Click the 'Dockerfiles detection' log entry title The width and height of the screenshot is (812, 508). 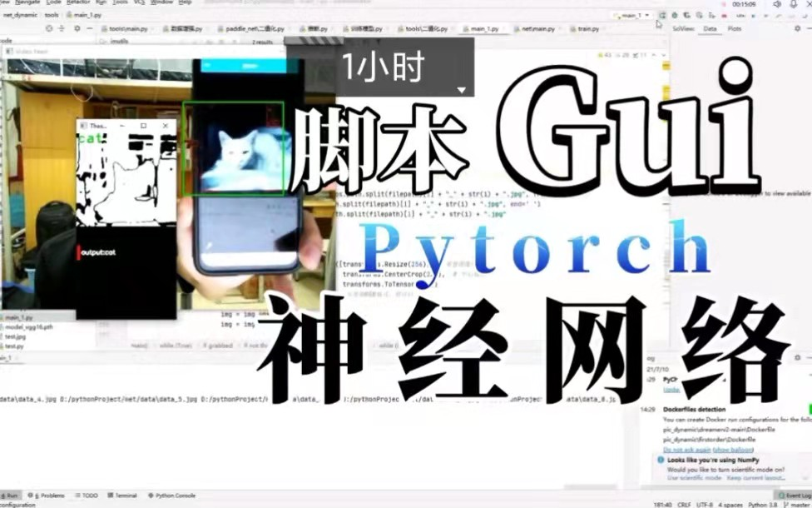coord(693,409)
